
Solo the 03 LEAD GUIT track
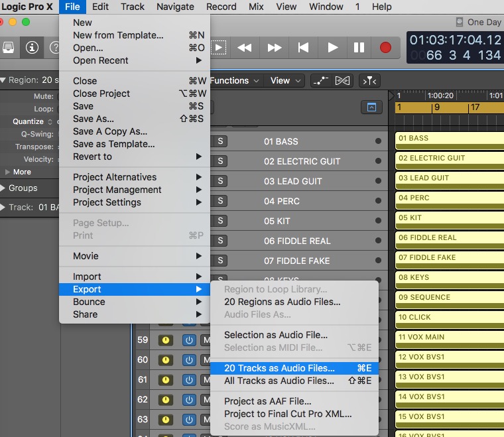pos(220,181)
